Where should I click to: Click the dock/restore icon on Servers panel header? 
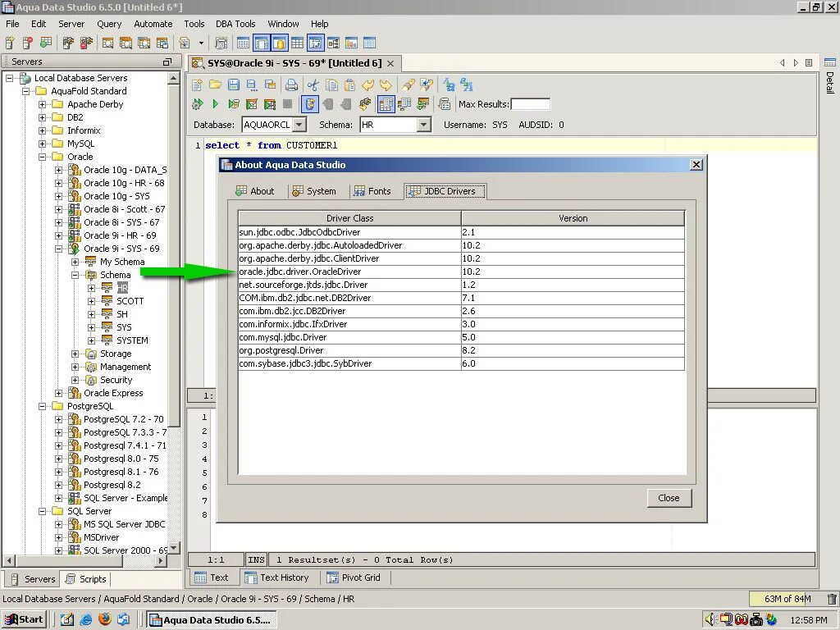167,62
